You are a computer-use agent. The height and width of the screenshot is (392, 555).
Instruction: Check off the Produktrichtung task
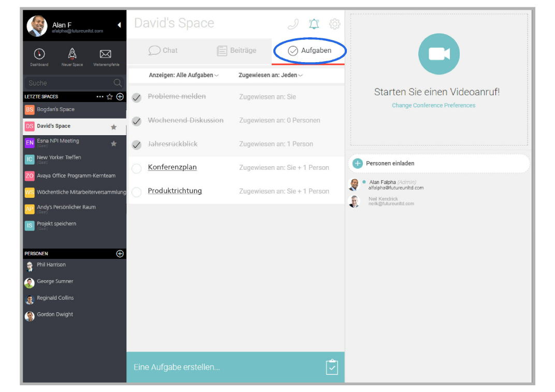(x=137, y=192)
